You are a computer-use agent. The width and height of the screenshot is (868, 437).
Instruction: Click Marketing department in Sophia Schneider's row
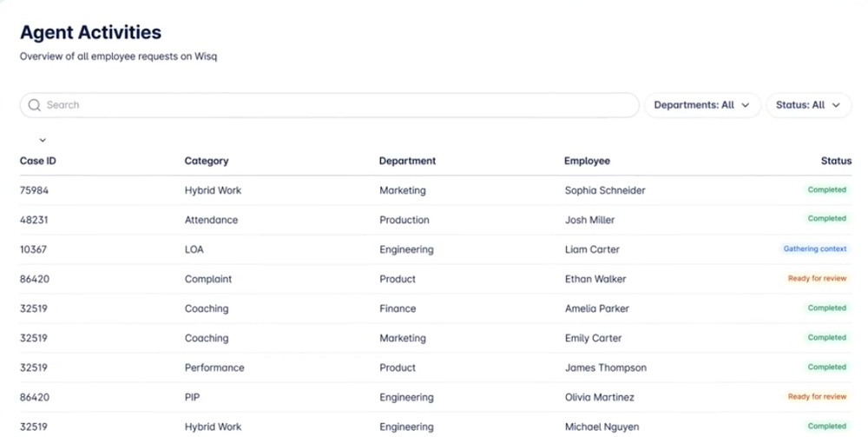click(403, 190)
